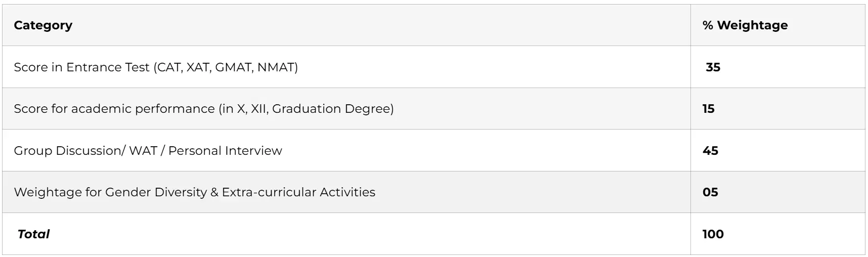This screenshot has width=868, height=257.
Task: Select the italic Total label
Action: point(33,234)
